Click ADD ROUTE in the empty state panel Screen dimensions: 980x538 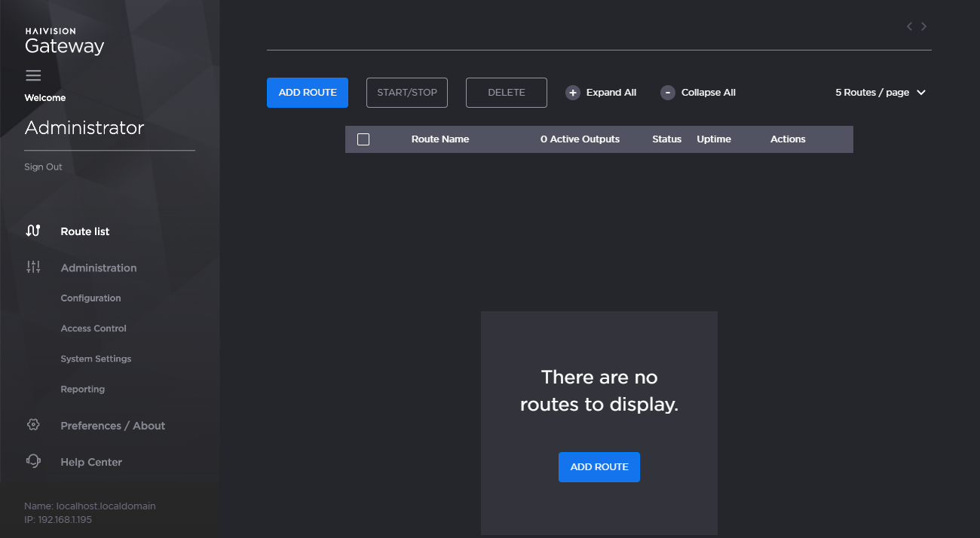[599, 466]
